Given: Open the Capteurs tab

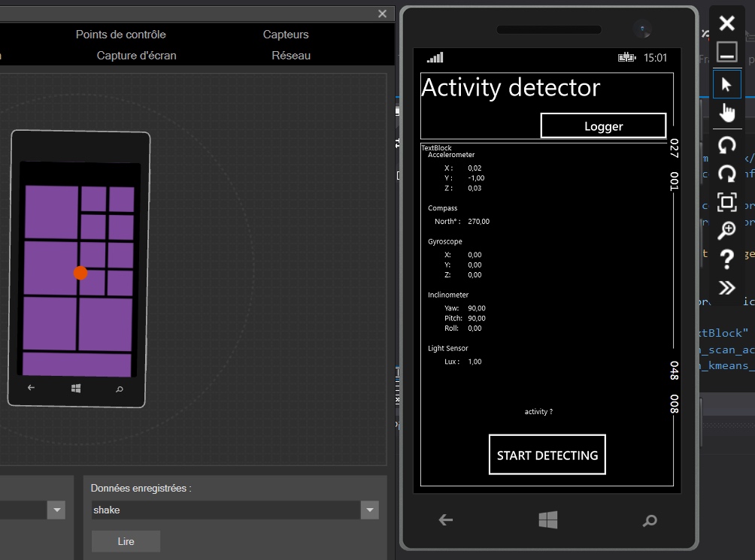Looking at the screenshot, I should 286,35.
